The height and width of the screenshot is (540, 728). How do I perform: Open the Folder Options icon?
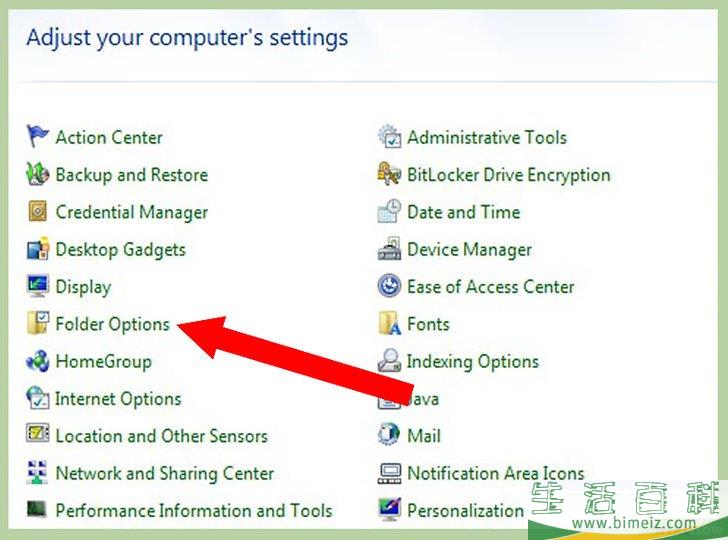point(37,323)
